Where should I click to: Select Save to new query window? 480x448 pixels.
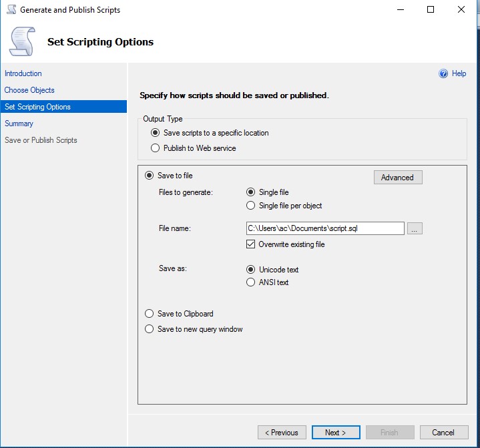150,329
